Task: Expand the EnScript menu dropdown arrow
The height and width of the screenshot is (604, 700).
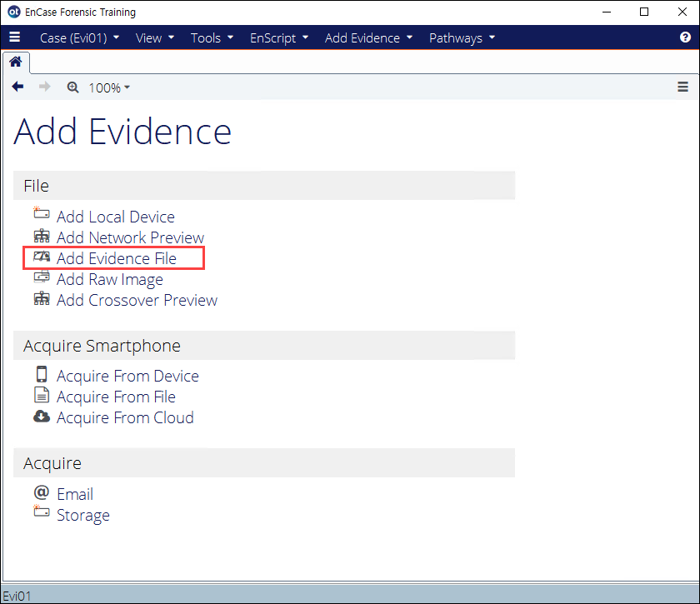Action: pos(305,37)
